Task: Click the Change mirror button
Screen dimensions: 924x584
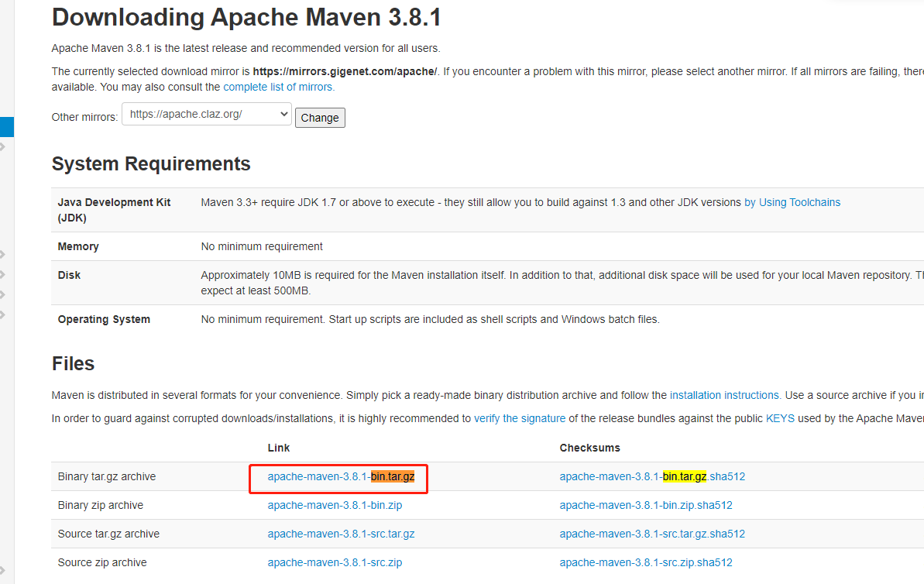Action: click(x=320, y=118)
